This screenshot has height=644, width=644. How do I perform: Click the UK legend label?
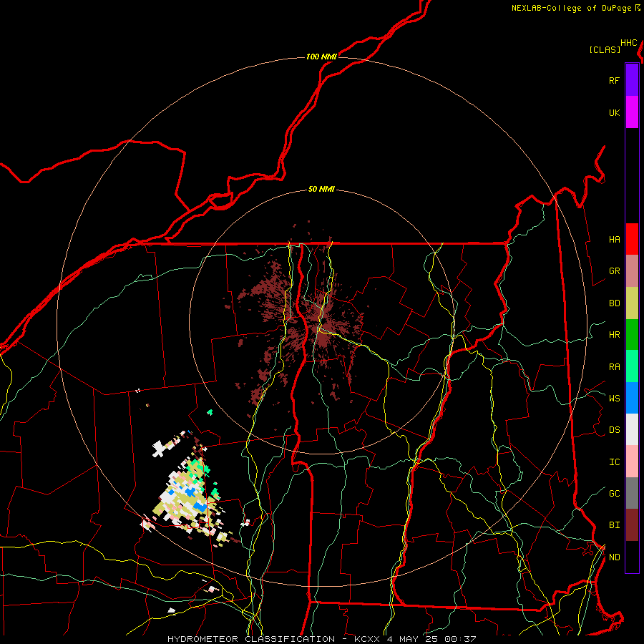[x=614, y=112]
